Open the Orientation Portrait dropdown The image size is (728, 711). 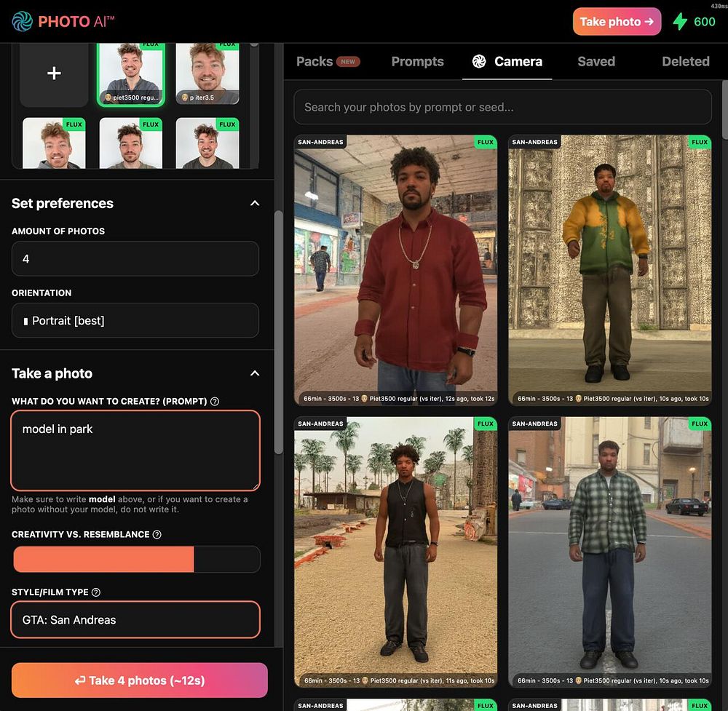pyautogui.click(x=135, y=320)
